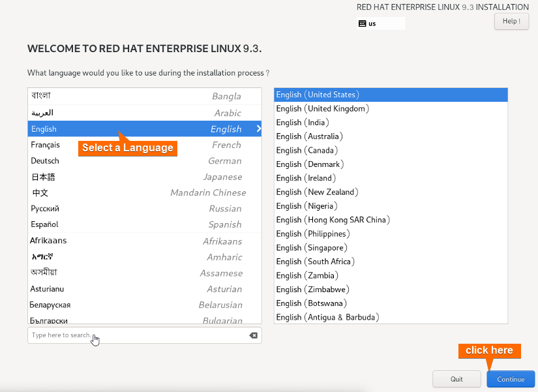The height and width of the screenshot is (392, 538).
Task: Click the Quit button
Action: [456, 379]
